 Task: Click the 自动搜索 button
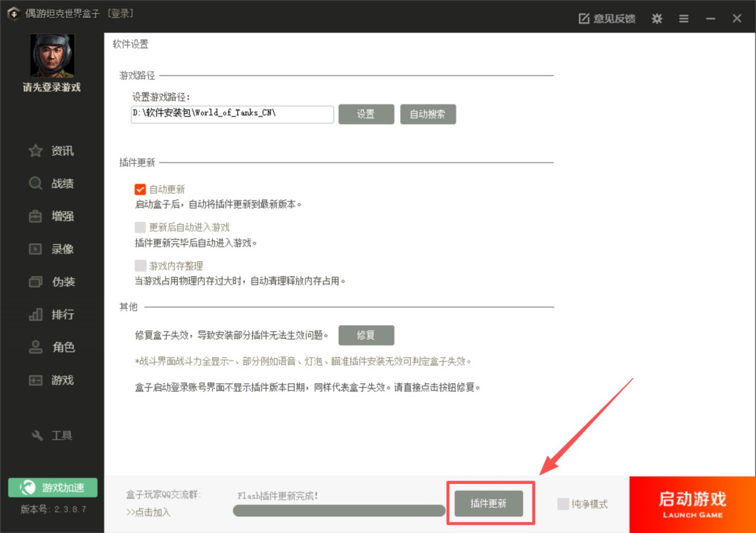(x=428, y=114)
